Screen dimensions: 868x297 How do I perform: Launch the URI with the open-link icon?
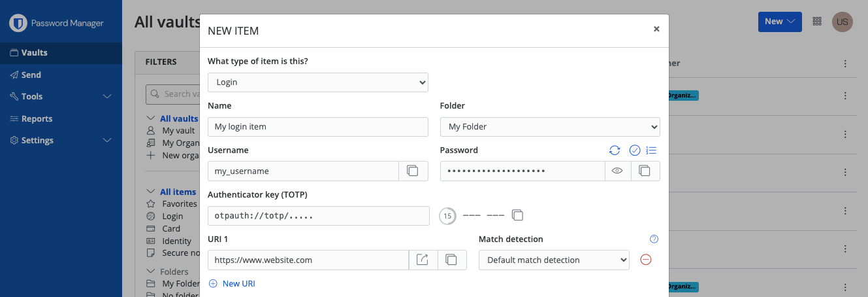(423, 260)
